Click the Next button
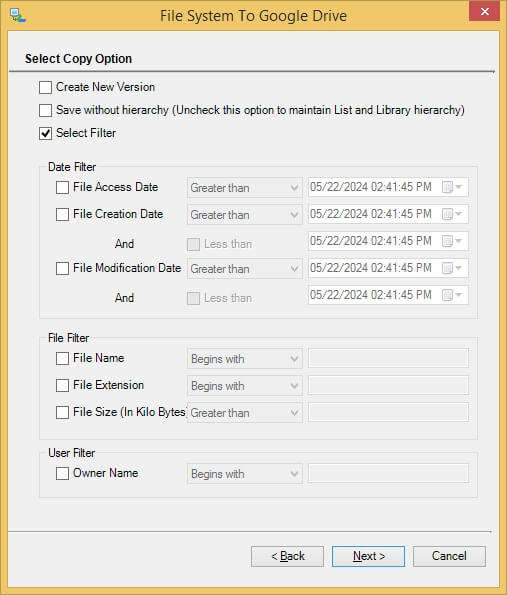The height and width of the screenshot is (595, 507). (368, 556)
